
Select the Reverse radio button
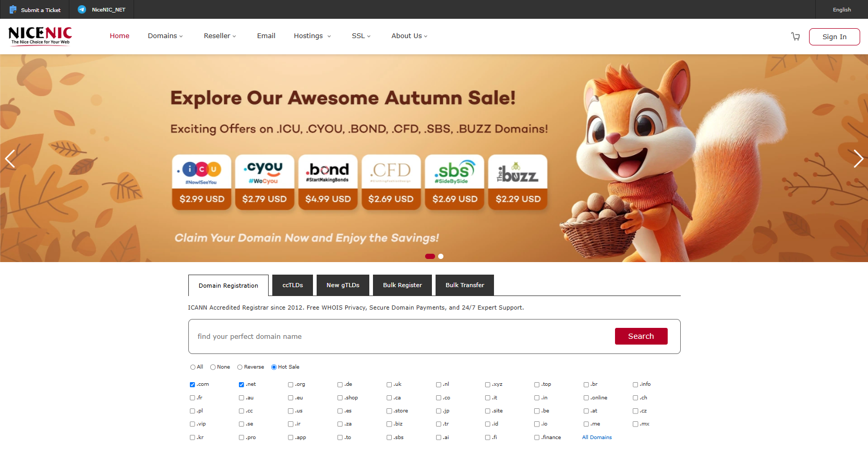tap(240, 367)
